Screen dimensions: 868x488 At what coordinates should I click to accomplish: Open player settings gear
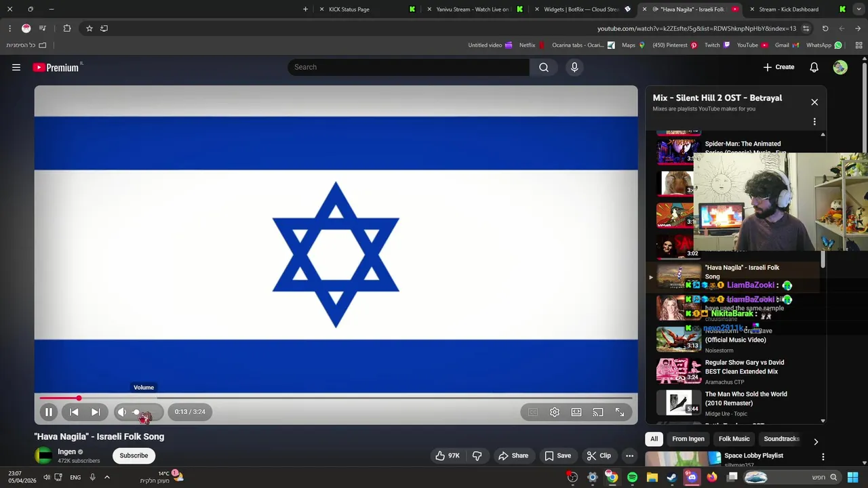tap(555, 412)
